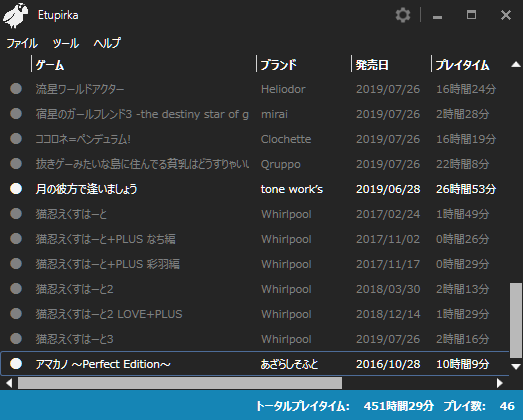Viewport: 523px width, 420px height.
Task: Click status dot for 抜きゲーみたいな島 row
Action: pos(16,164)
